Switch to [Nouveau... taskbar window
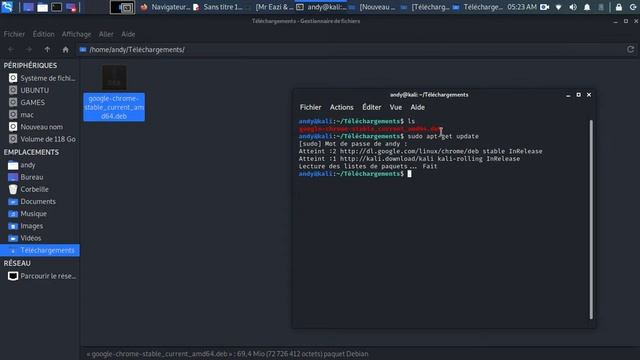 pyautogui.click(x=373, y=7)
